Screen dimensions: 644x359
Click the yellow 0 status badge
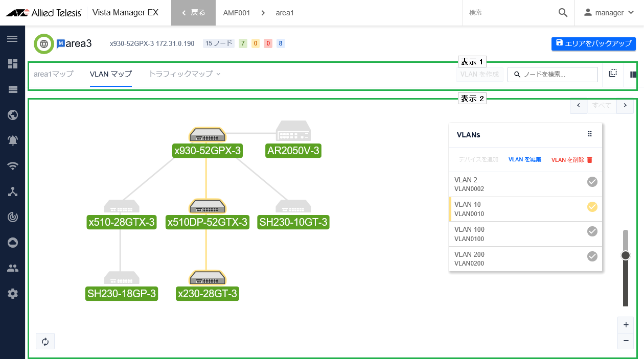(x=256, y=43)
